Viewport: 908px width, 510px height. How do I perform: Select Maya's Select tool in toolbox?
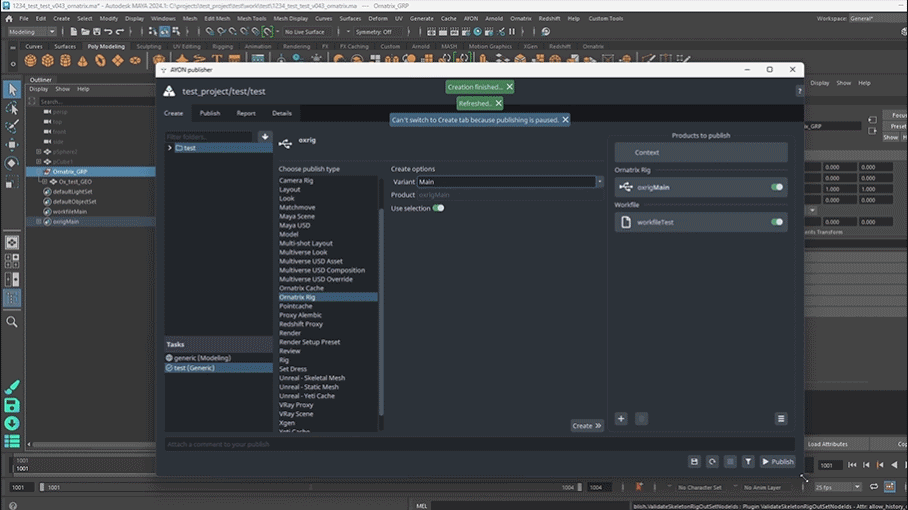pos(12,89)
